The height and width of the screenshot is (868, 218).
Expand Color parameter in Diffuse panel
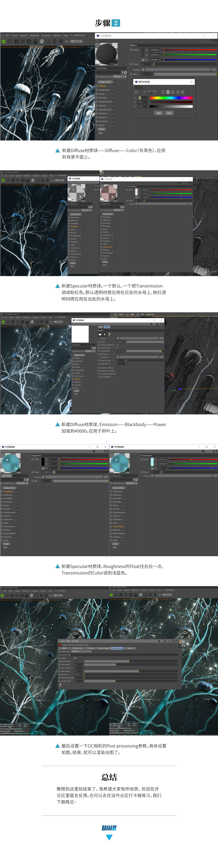(131, 50)
